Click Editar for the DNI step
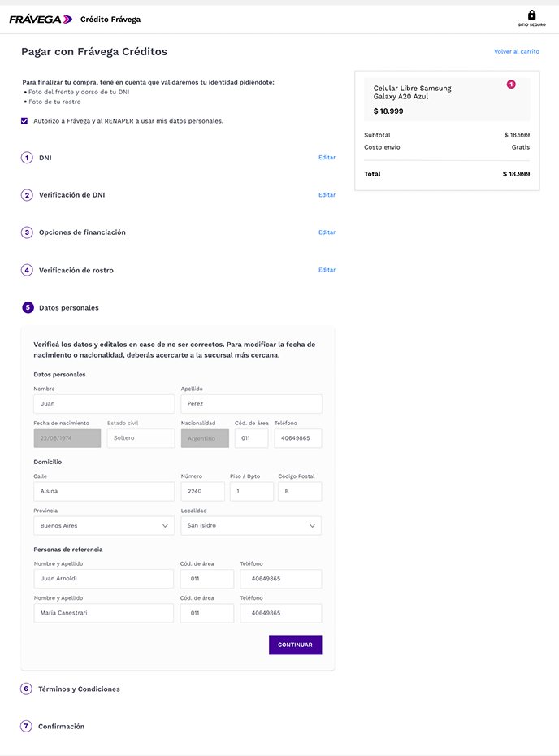 pos(327,157)
